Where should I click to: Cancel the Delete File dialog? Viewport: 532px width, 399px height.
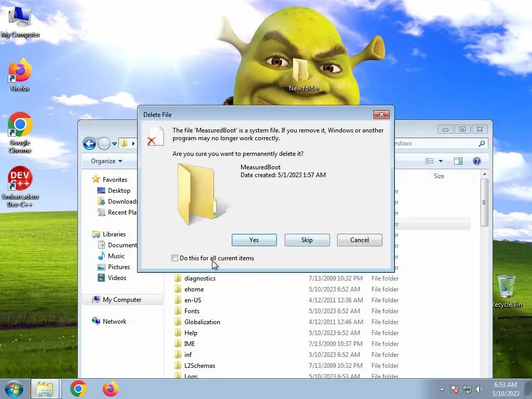pos(360,240)
